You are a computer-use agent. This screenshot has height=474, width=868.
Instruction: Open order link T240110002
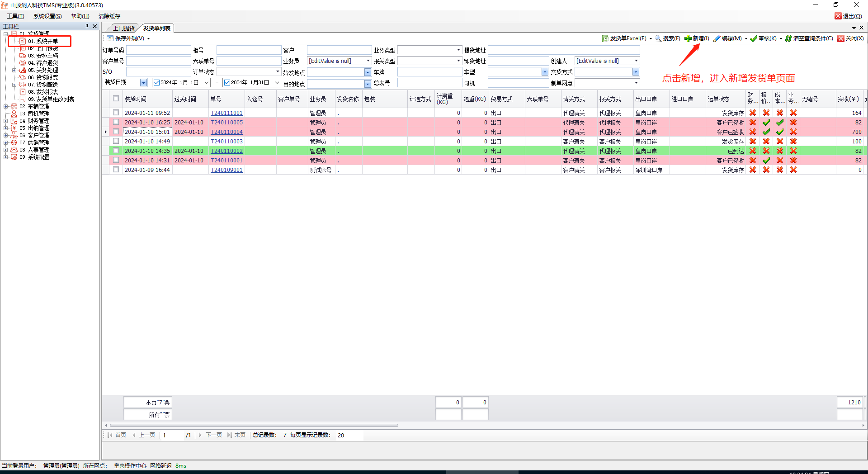click(x=226, y=151)
